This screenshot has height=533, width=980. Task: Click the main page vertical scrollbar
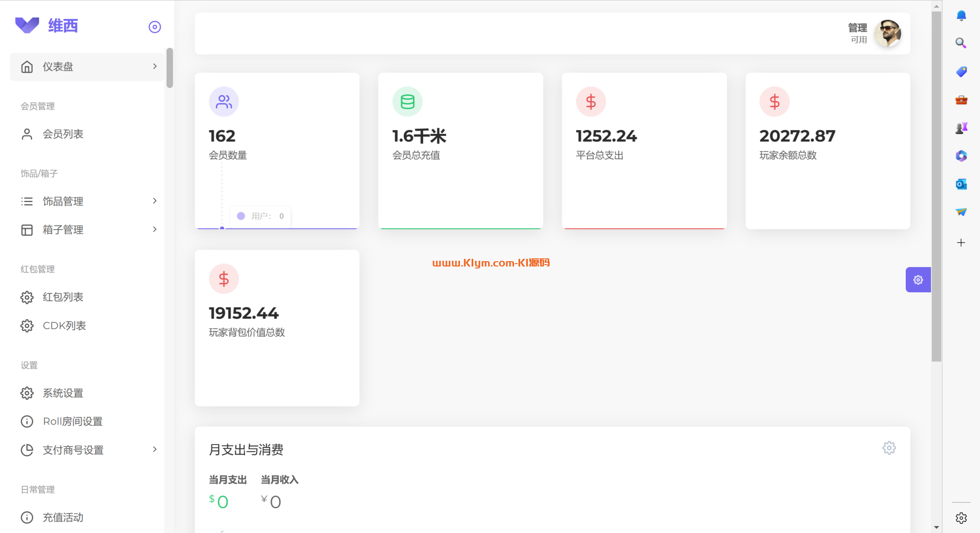tap(936, 187)
